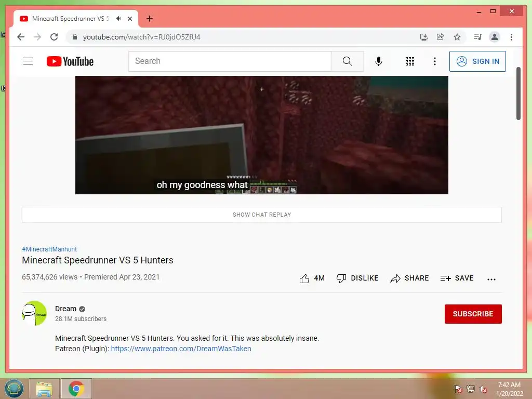This screenshot has width=532, height=399.
Task: Bookmark this page with the star
Action: [x=457, y=37]
